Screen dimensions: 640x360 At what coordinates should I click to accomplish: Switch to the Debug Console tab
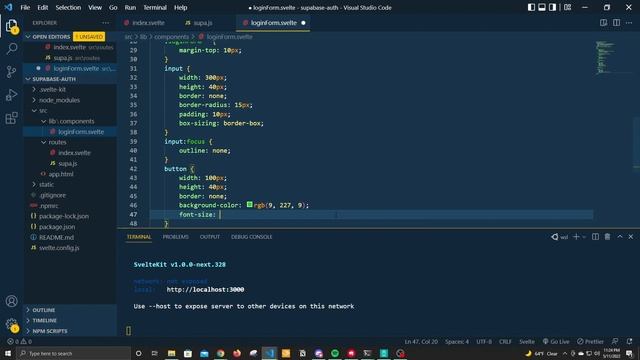tap(251, 237)
